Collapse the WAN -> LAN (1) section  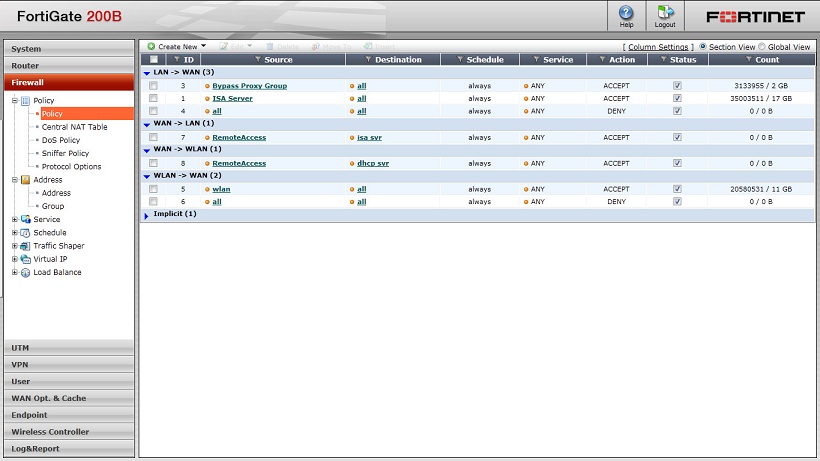(147, 124)
